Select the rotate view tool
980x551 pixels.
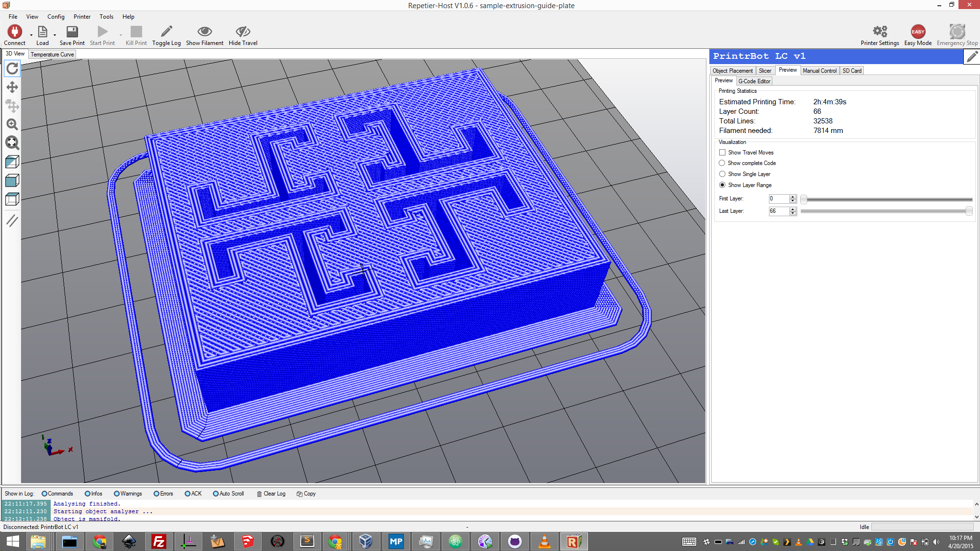[12, 68]
